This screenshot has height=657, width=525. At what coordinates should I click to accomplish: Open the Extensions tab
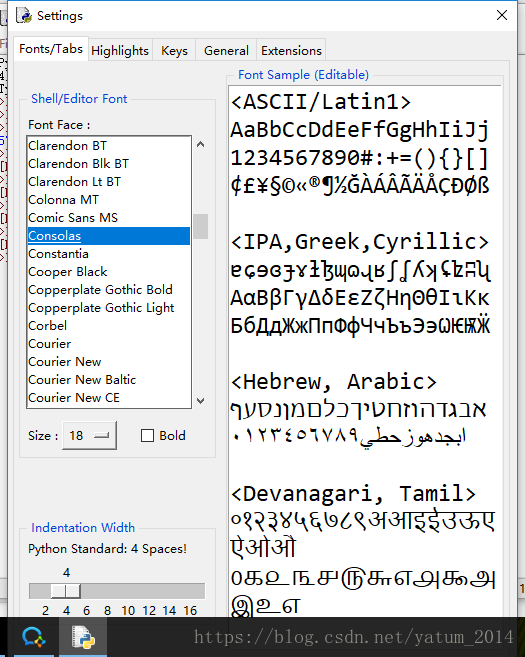pos(291,51)
